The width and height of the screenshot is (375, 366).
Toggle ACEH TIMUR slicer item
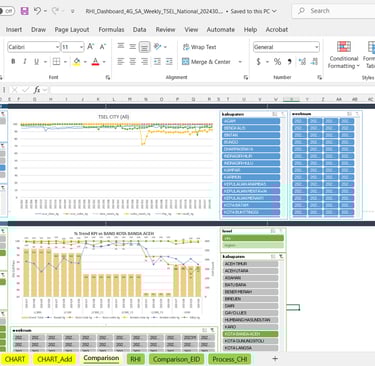click(250, 264)
